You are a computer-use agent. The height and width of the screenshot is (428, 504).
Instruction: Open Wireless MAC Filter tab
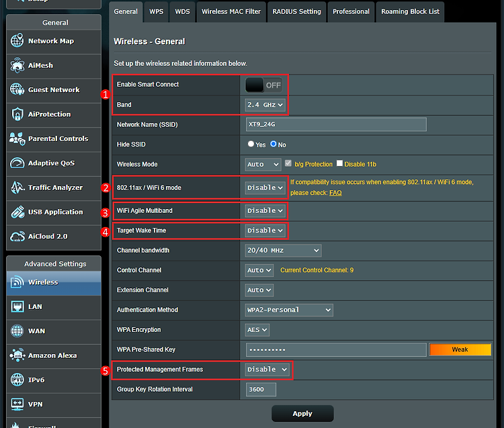pyautogui.click(x=231, y=11)
